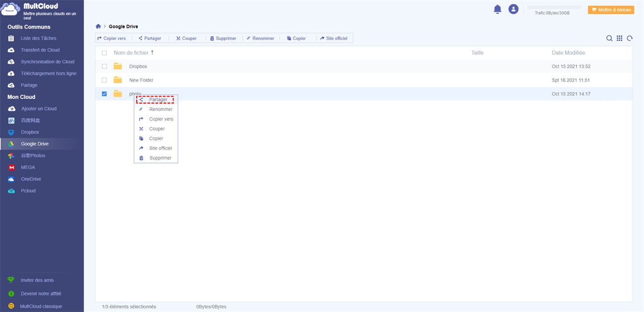The height and width of the screenshot is (312, 644).
Task: Toggle the select-all checkbox in header
Action: point(104,52)
